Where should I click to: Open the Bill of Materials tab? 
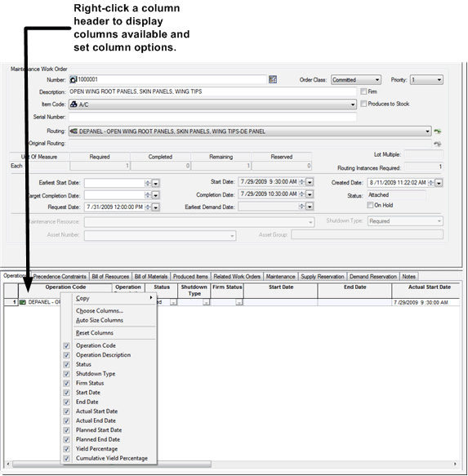[x=151, y=277]
